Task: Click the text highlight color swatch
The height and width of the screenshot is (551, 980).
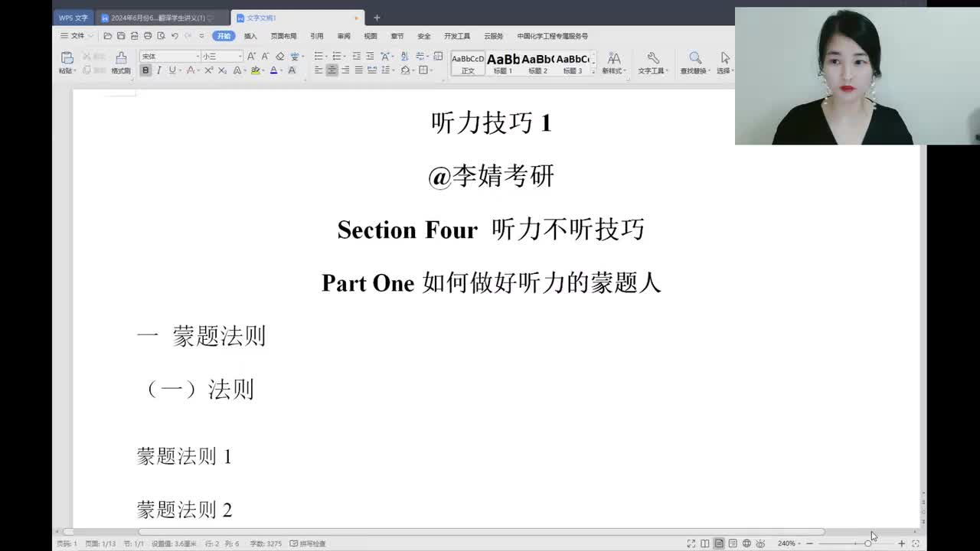Action: point(256,70)
